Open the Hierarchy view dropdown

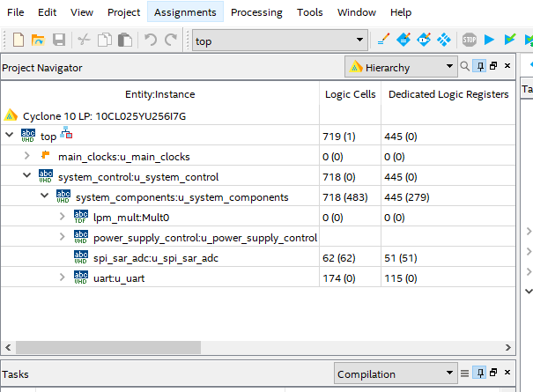[401, 67]
